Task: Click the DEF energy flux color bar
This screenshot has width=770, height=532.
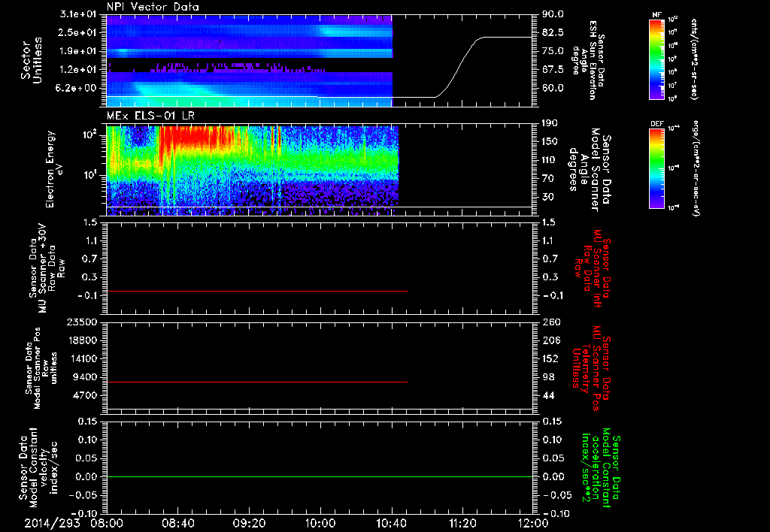Action: click(x=656, y=168)
